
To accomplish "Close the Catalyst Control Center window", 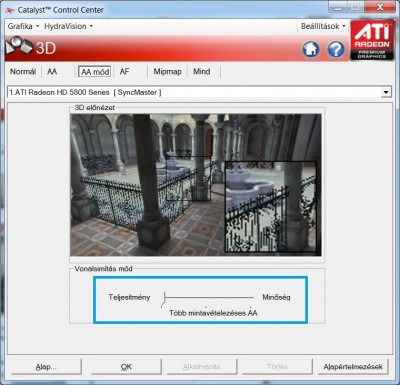I will click(x=380, y=7).
